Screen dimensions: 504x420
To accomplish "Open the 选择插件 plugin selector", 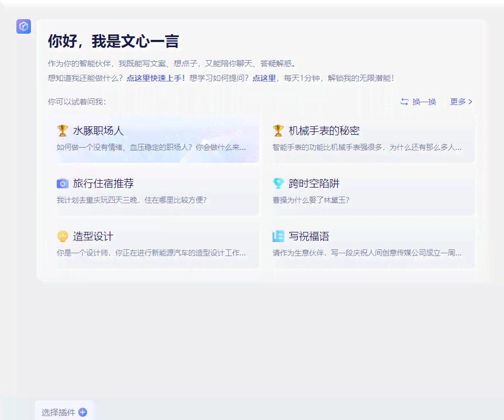I will (64, 412).
